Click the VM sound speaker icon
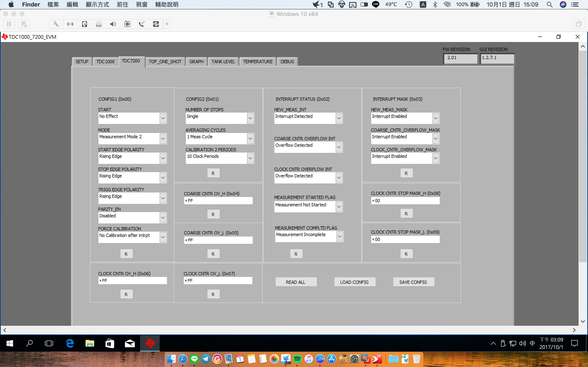Image resolution: width=588 pixels, height=367 pixels. coord(113,24)
